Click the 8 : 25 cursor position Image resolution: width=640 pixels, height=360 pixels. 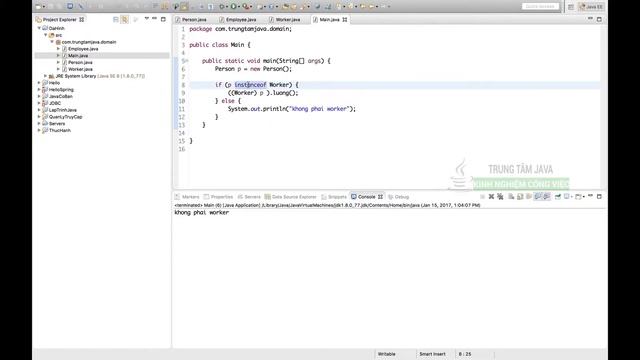(x=465, y=354)
